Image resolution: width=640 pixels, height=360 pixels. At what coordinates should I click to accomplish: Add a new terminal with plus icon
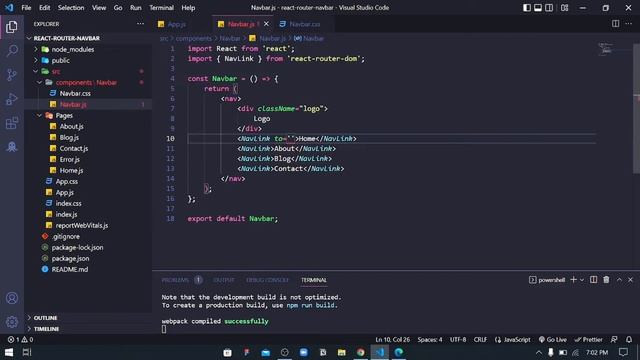573,280
